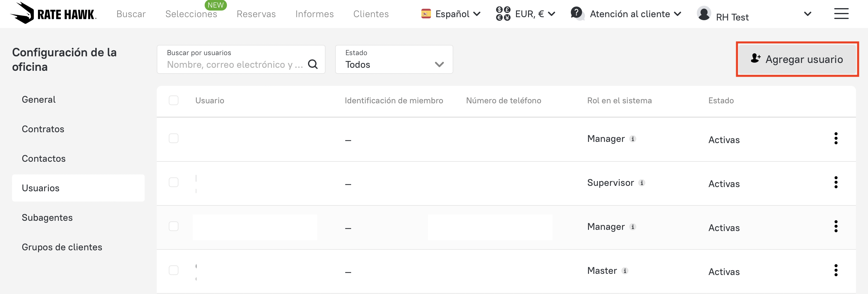Click the RH Test profile avatar
868x294 pixels.
(x=704, y=14)
